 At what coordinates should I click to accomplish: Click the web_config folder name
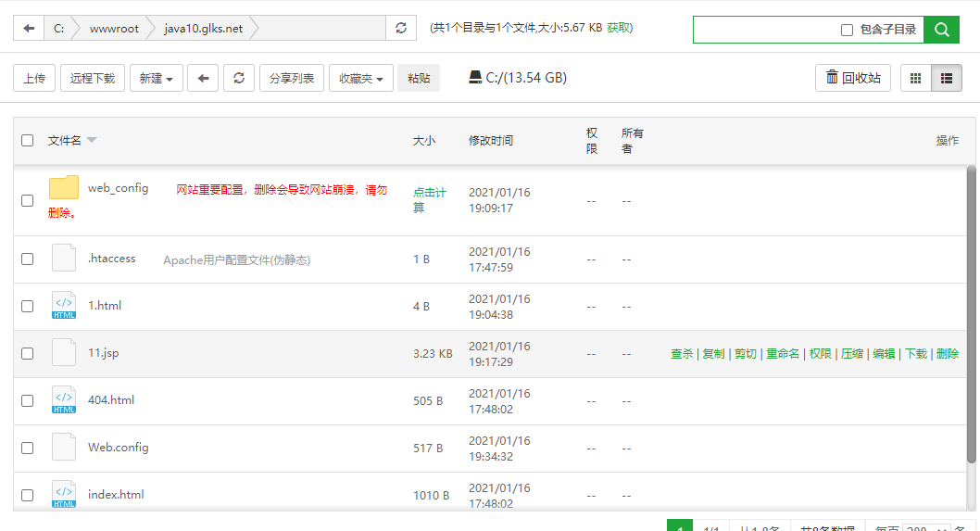tap(119, 187)
